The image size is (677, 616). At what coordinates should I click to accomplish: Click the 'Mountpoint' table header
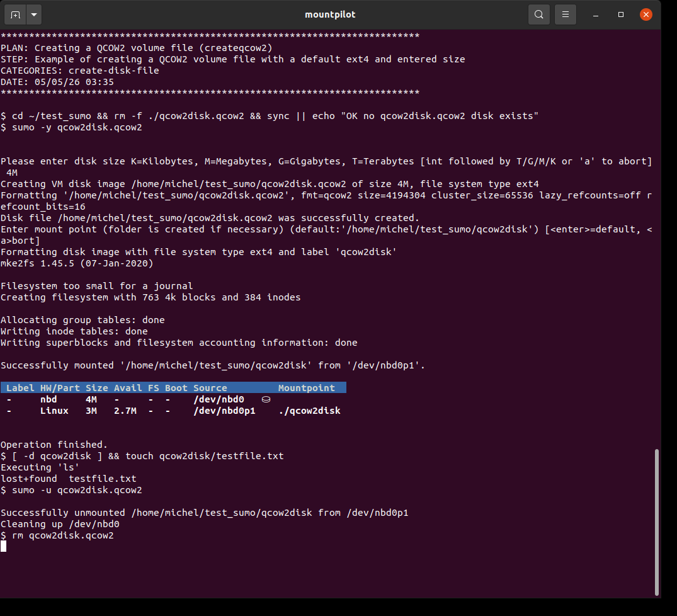[307, 387]
